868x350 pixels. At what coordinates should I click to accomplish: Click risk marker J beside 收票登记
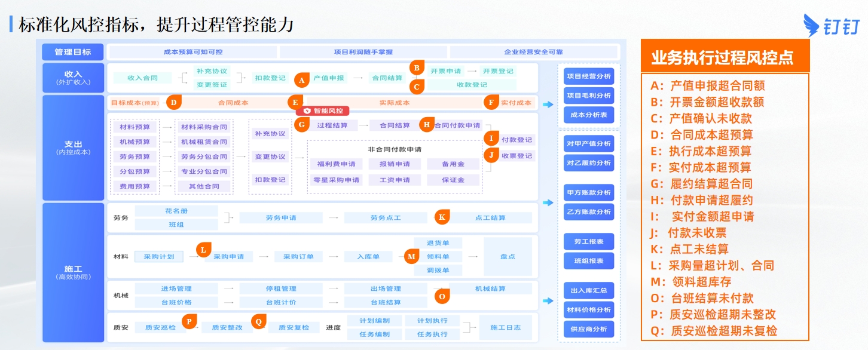pyautogui.click(x=491, y=155)
